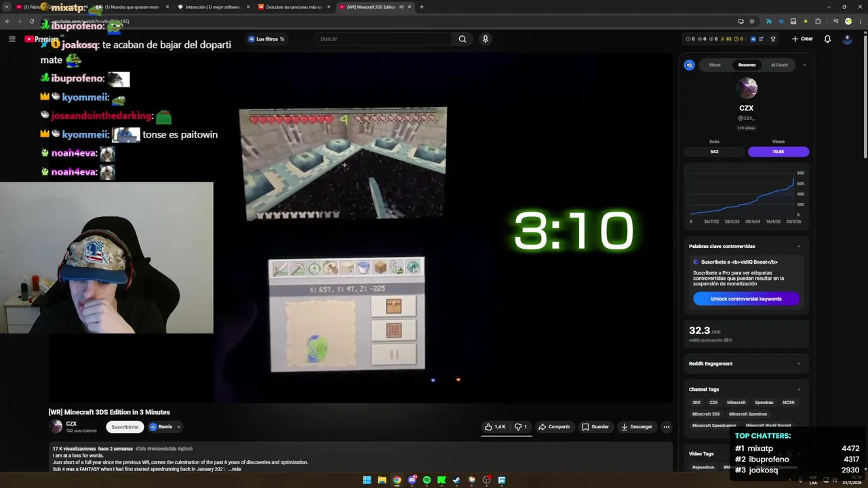Click the channel growth chart in vidIQ
868x488 pixels.
(x=746, y=197)
